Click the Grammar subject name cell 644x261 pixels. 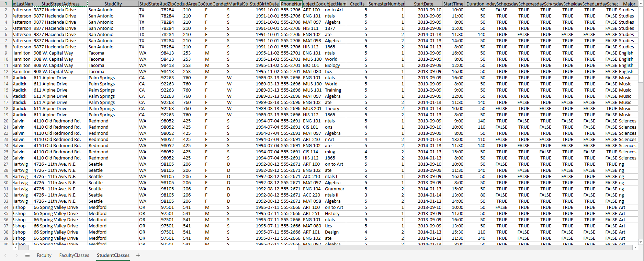point(335,189)
